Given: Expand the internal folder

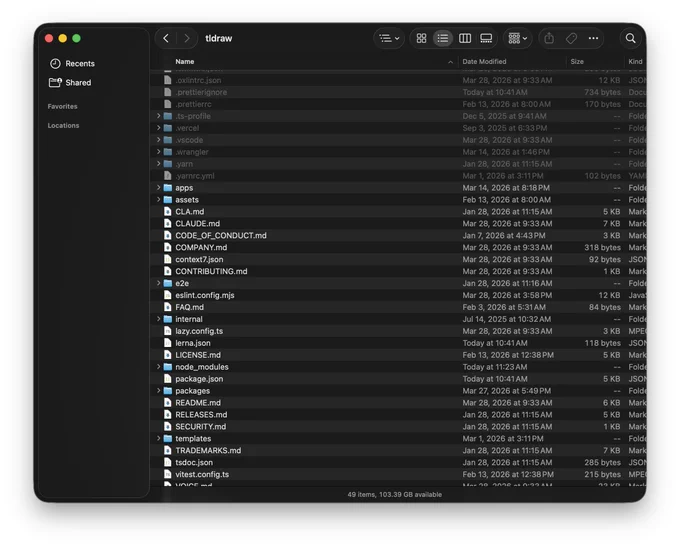Looking at the screenshot, I should point(158,319).
